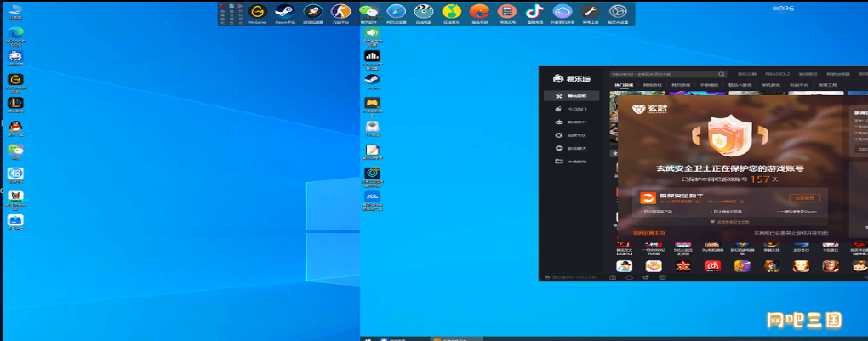Select the blue panda face desktop icon
The image size is (868, 341).
tap(15, 56)
